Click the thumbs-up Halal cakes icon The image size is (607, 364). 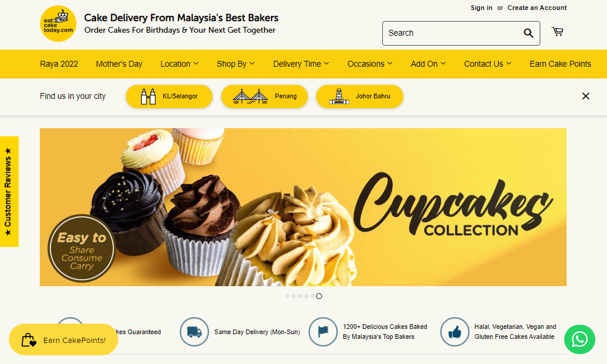[454, 332]
